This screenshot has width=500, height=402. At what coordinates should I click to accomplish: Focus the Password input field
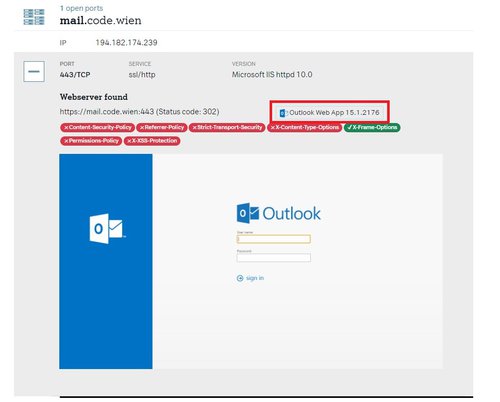[274, 258]
